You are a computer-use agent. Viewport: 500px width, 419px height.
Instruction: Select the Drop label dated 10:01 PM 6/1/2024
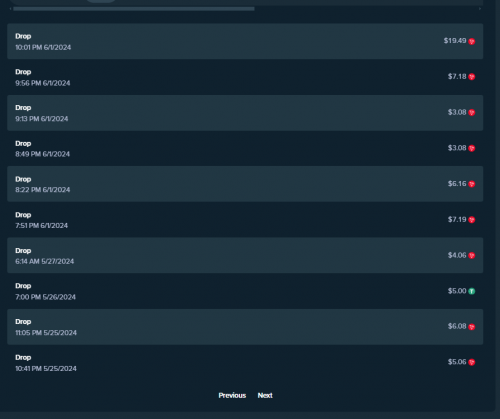(23, 36)
